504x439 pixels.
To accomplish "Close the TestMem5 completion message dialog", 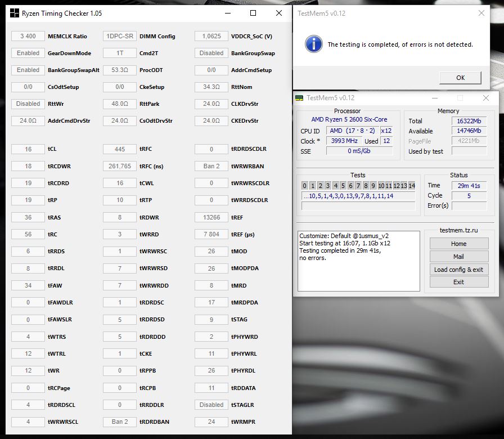I will point(481,13).
